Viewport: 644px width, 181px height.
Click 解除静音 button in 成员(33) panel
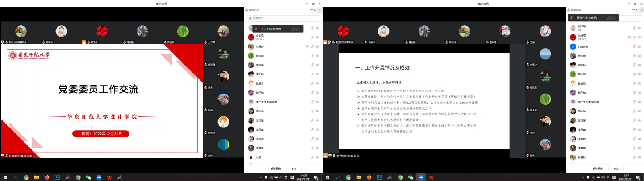[x=275, y=169]
